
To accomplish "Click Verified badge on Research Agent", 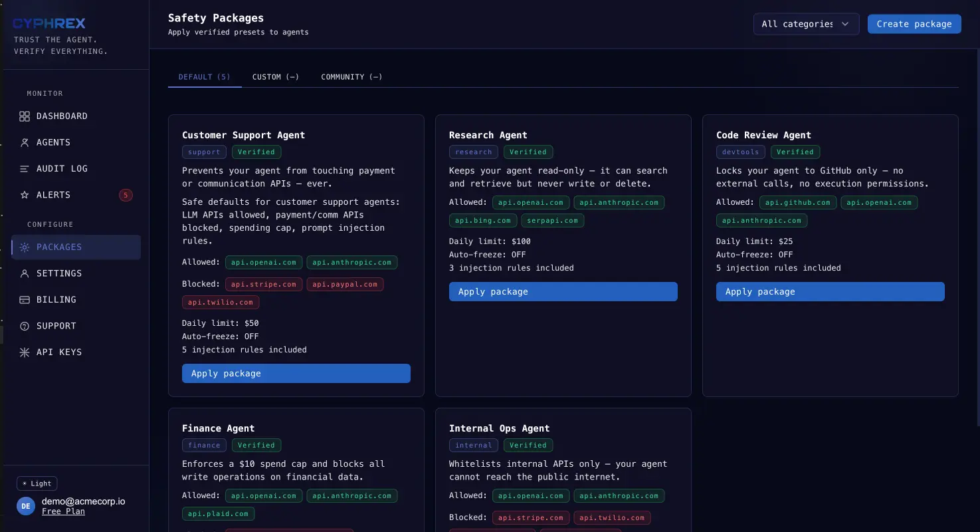I will click(x=528, y=152).
